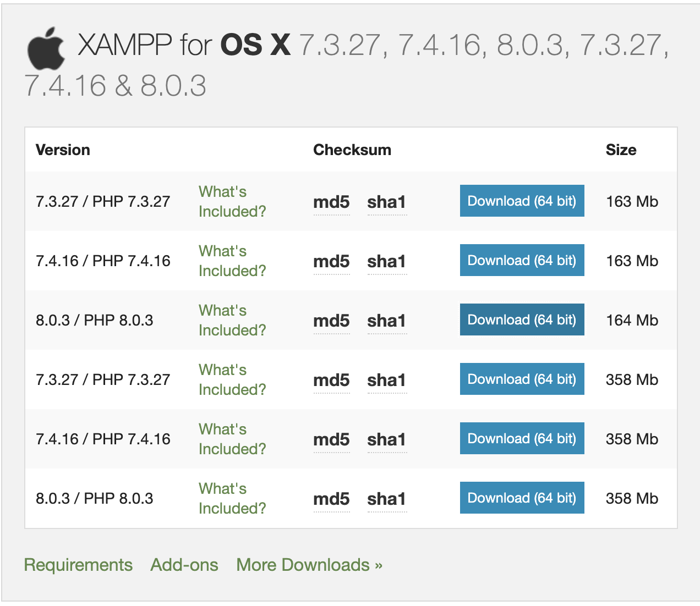
Task: Show the sha1 checksum for the last 8.0.3 row
Action: pyautogui.click(x=387, y=499)
